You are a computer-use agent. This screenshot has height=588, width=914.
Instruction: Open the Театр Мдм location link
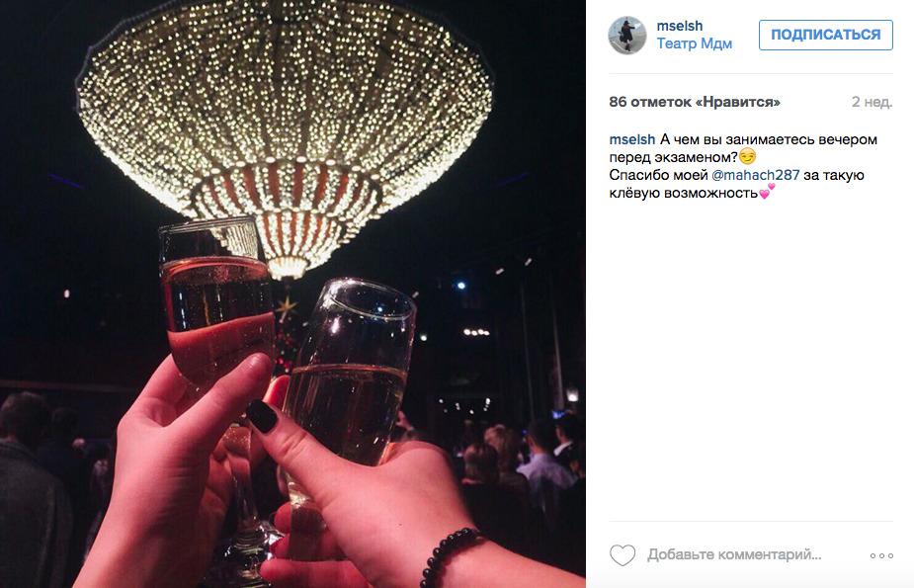coord(694,43)
